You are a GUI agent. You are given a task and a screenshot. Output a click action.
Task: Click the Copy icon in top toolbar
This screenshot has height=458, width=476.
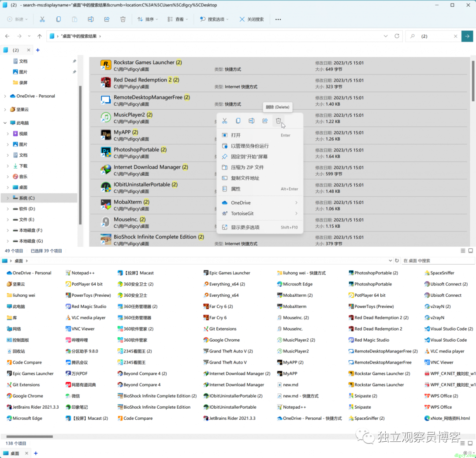58,19
